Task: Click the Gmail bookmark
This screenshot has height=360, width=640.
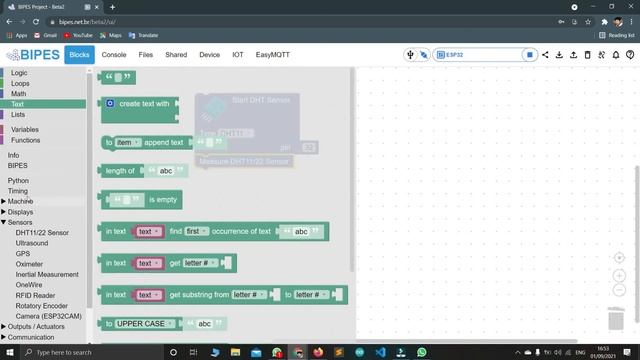Action: [x=45, y=36]
